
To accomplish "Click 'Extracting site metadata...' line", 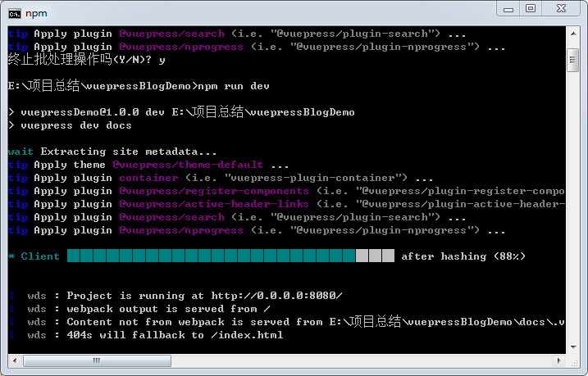I will tap(129, 152).
